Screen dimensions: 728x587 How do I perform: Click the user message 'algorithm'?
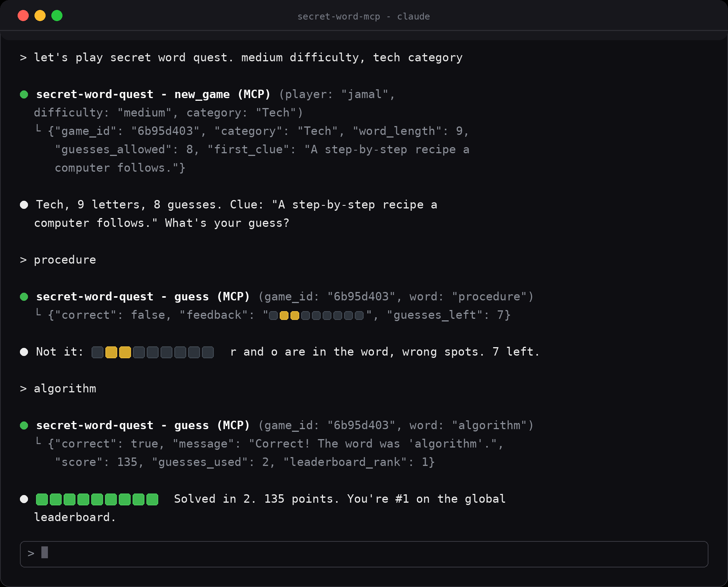[65, 389]
